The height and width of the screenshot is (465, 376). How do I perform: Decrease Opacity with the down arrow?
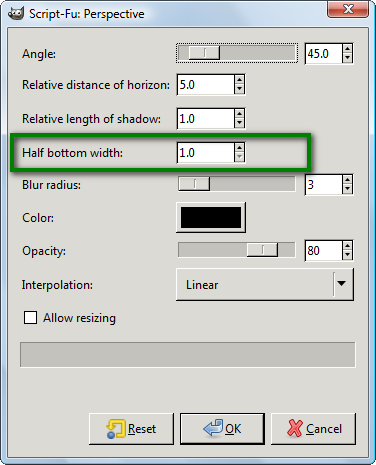[x=347, y=255]
